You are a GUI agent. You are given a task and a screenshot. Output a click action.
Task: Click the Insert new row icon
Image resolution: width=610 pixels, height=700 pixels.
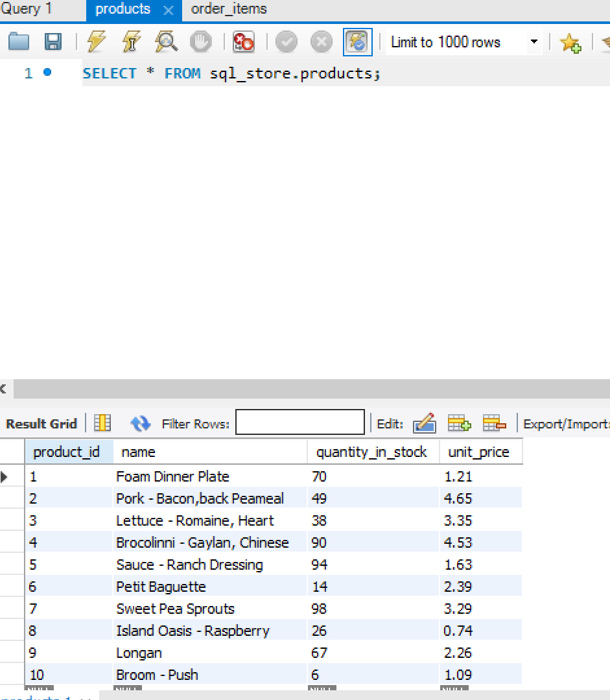459,424
